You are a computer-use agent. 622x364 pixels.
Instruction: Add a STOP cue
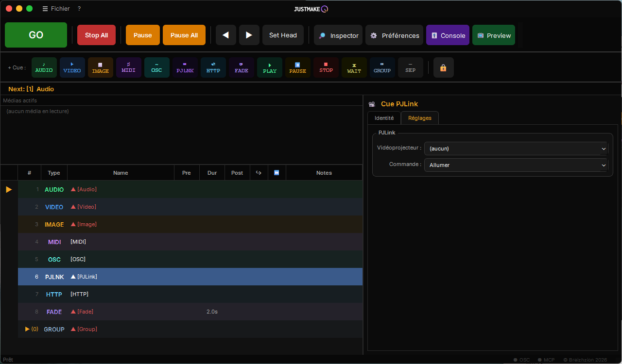(326, 67)
